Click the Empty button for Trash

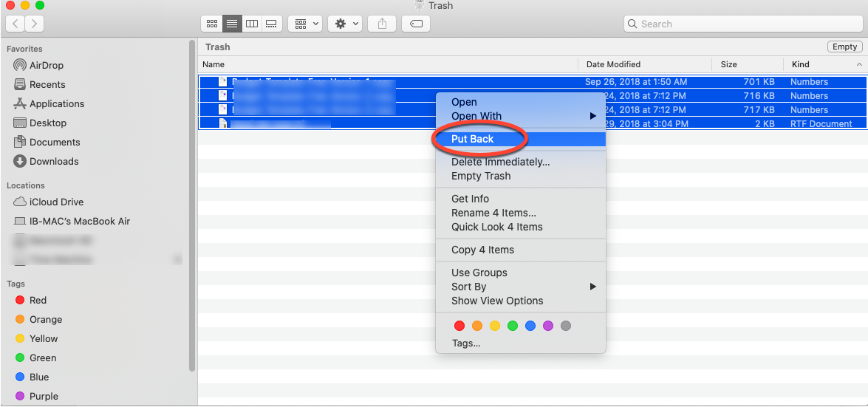tap(844, 47)
